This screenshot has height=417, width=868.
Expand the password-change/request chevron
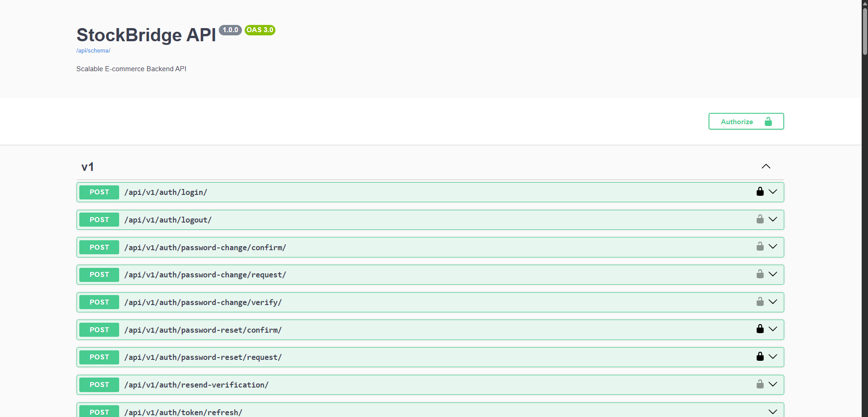pyautogui.click(x=773, y=274)
